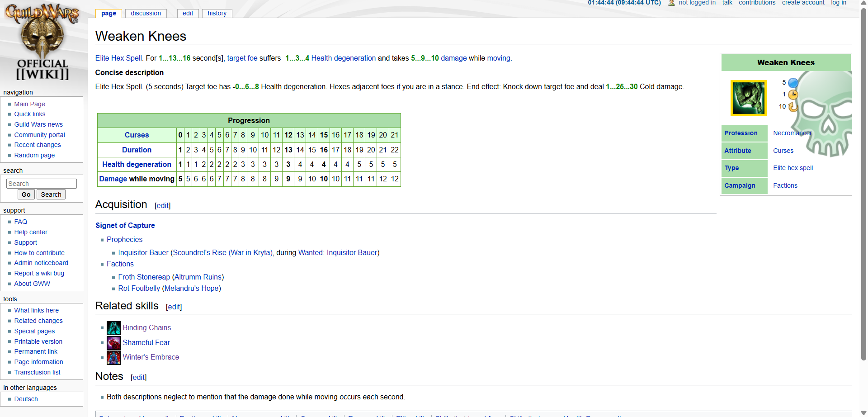Open Quick links in navigation
The height and width of the screenshot is (417, 868).
click(30, 114)
